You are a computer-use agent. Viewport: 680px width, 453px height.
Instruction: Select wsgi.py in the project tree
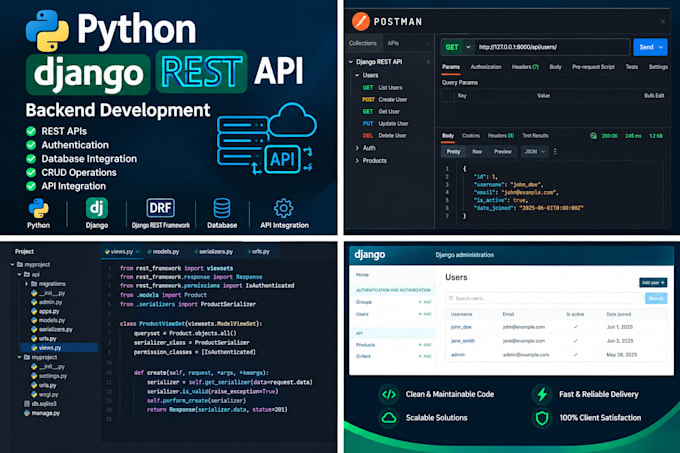tap(45, 394)
